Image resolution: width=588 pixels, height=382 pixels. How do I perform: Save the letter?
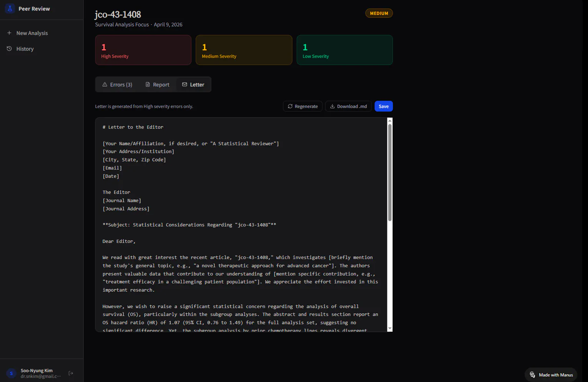[x=384, y=106]
